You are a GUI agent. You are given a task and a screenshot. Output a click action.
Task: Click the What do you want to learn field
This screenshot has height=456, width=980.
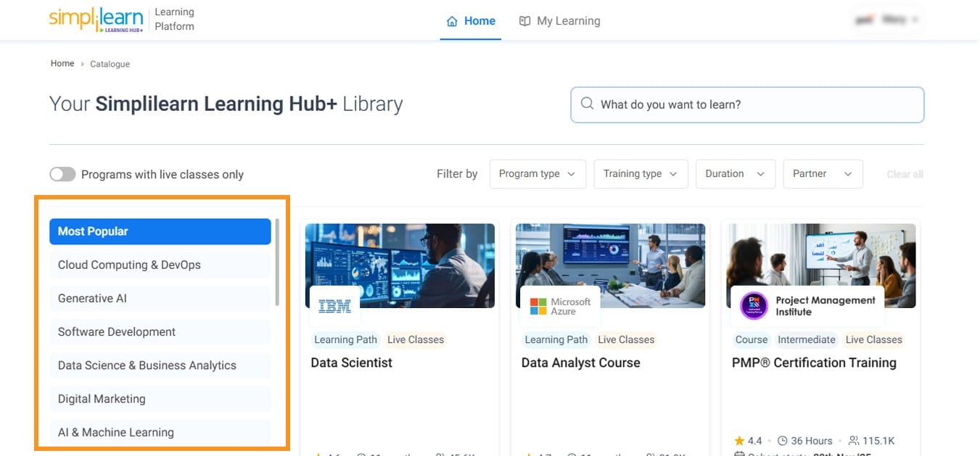click(x=754, y=104)
